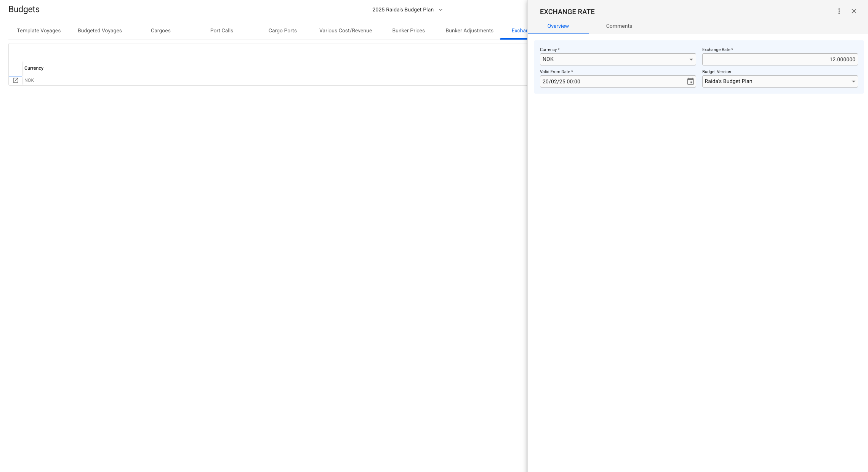
Task: Select the Overview tab
Action: (x=558, y=26)
